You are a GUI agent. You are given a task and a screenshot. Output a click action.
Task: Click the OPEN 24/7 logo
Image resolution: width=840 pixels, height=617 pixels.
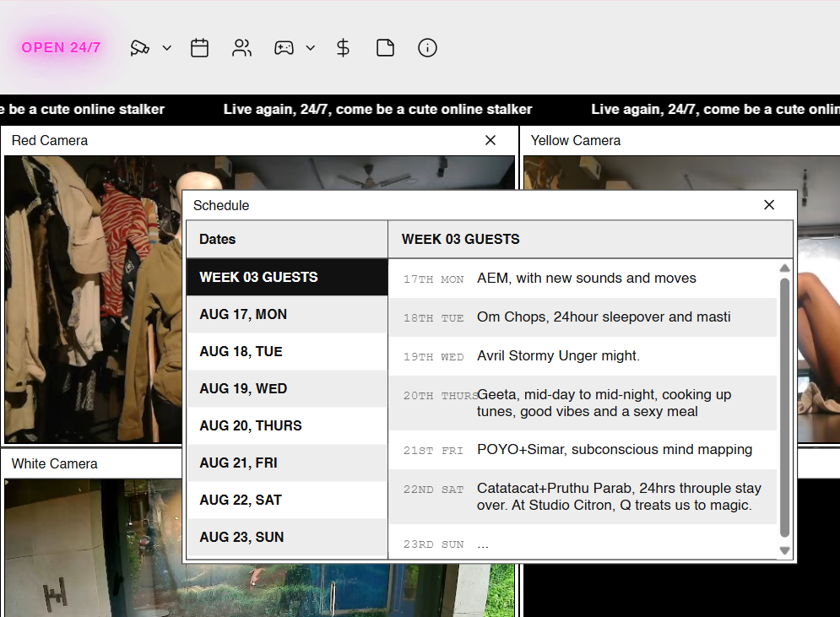61,47
